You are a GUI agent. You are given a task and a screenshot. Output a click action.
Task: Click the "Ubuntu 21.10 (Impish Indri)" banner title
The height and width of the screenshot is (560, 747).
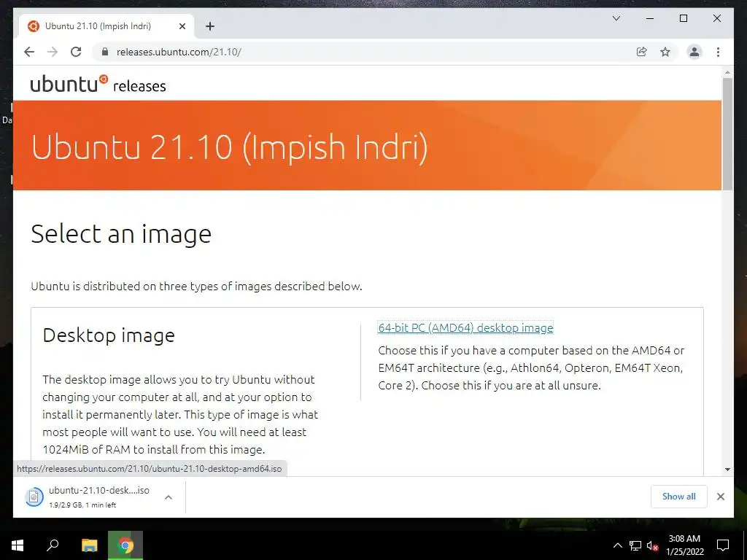(x=230, y=147)
